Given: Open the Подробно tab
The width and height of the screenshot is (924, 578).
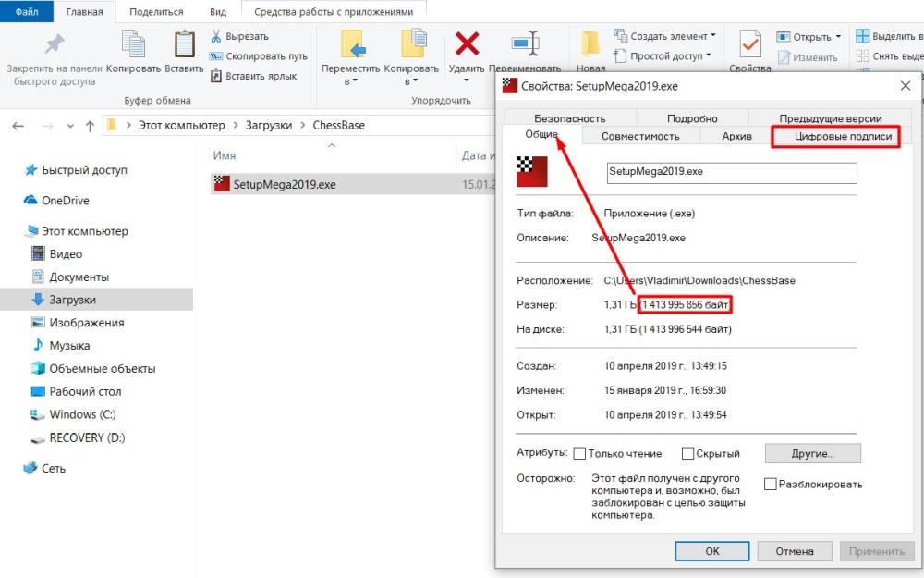Looking at the screenshot, I should [x=692, y=118].
